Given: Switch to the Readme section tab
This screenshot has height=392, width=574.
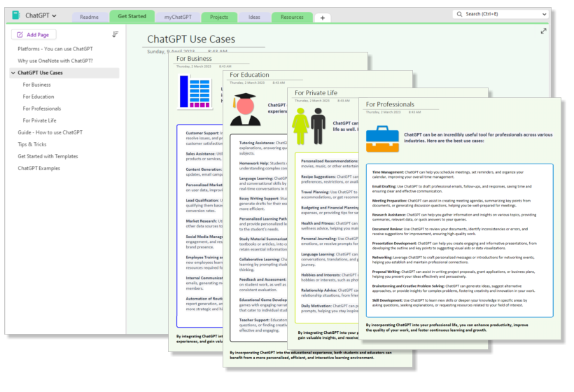Looking at the screenshot, I should click(x=90, y=17).
